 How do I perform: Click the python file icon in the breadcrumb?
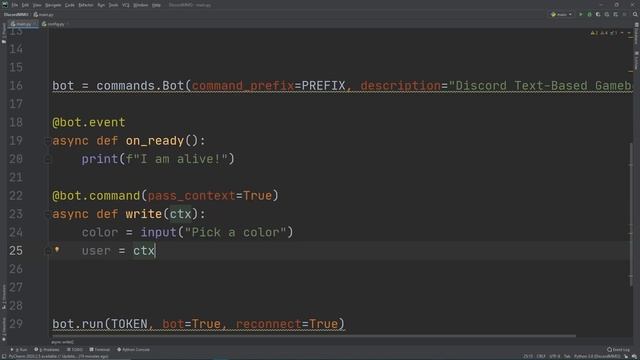pyautogui.click(x=36, y=15)
